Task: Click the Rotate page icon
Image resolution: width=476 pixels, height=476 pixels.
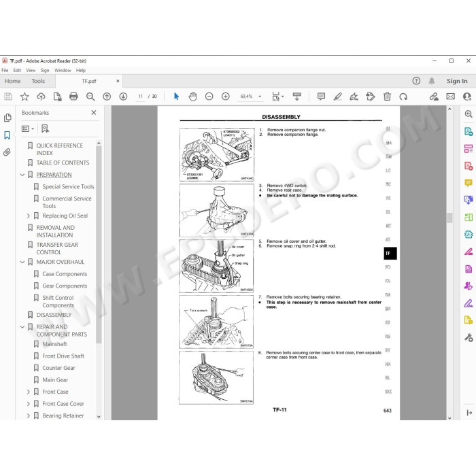Action: point(403,97)
